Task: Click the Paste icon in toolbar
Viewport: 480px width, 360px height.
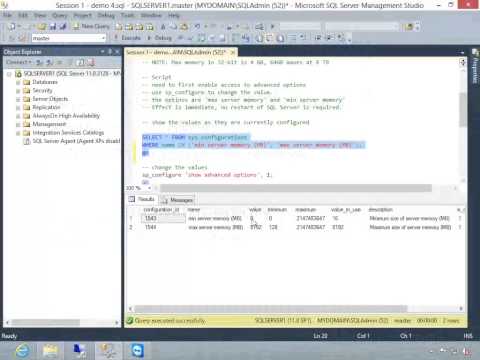Action: pos(184,27)
